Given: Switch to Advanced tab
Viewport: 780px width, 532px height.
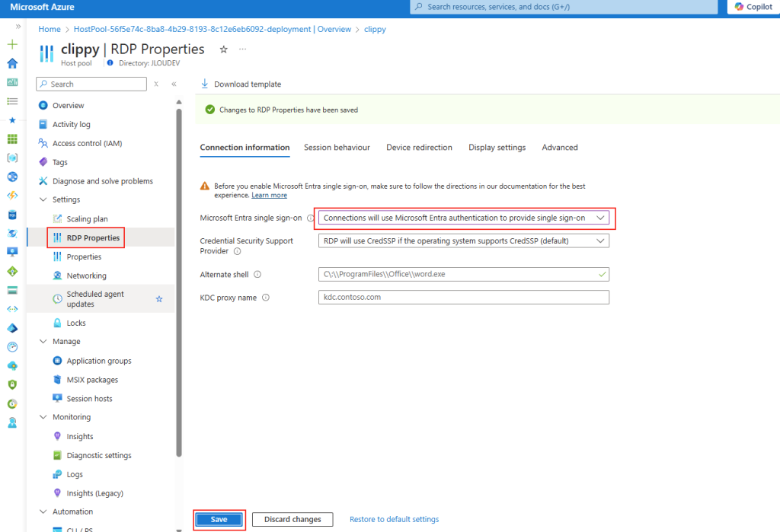Looking at the screenshot, I should [560, 147].
